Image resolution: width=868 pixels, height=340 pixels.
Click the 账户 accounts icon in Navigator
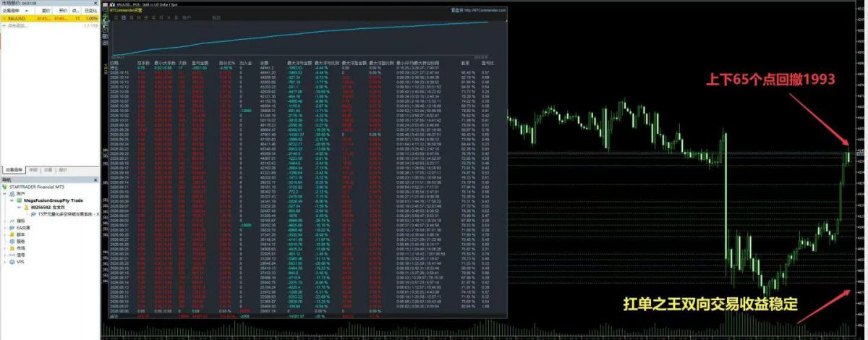(12, 194)
